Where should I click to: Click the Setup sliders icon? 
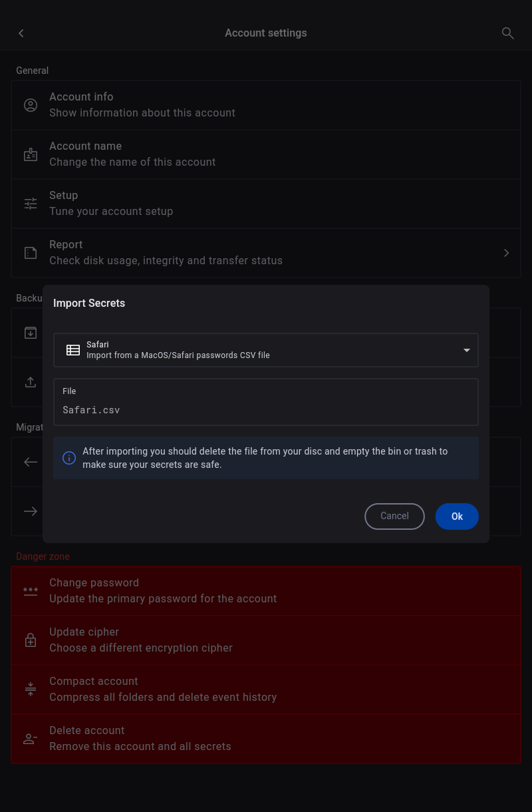coord(31,204)
